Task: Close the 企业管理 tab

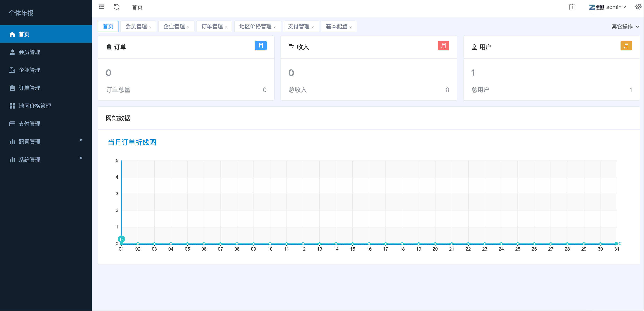Action: 188,28
